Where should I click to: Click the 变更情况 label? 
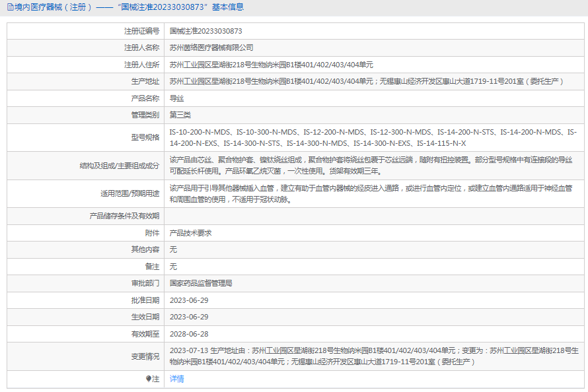pos(145,356)
